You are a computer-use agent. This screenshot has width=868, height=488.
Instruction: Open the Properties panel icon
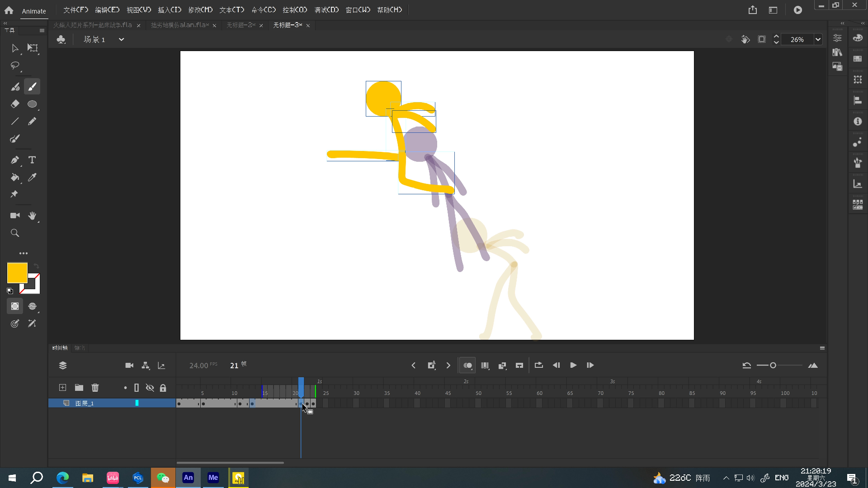coord(837,38)
